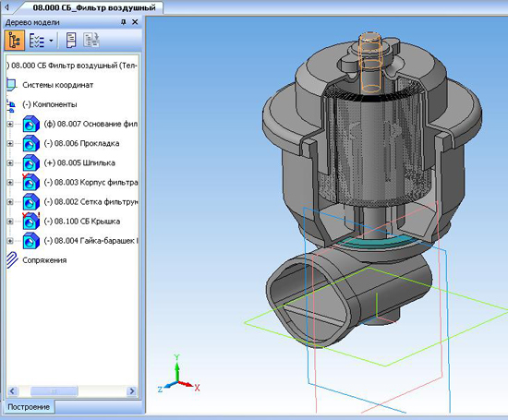Select the 08.006 Прокладка label
Image resolution: width=508 pixels, height=420 pixels.
[81, 143]
